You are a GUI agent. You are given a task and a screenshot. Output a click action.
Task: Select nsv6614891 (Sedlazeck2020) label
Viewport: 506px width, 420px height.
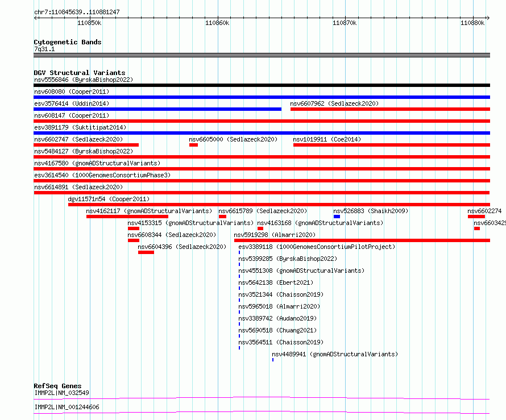pos(78,187)
